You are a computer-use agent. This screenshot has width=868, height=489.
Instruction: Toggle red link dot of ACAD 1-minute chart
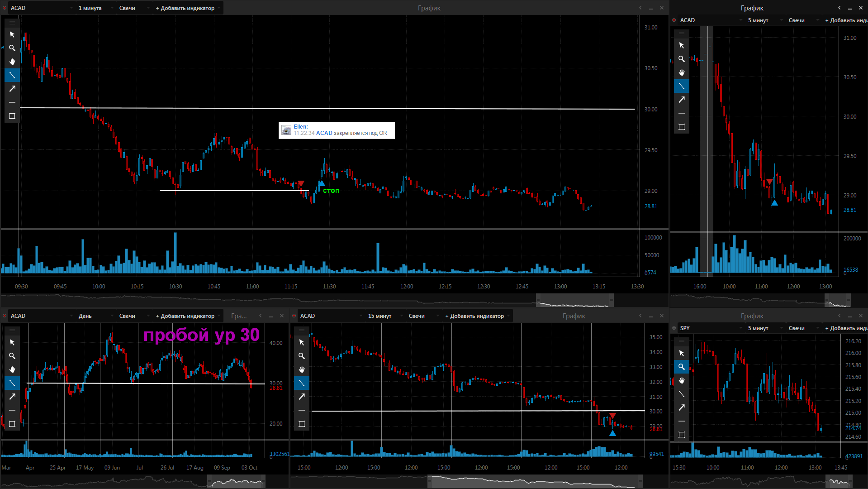coord(5,8)
